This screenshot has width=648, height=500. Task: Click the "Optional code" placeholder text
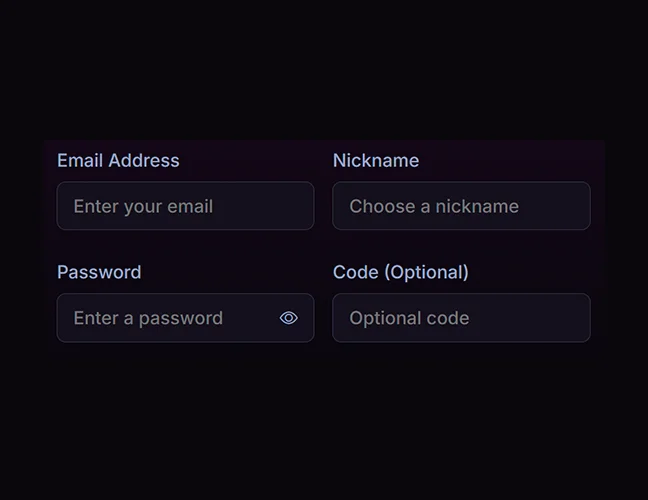(409, 319)
